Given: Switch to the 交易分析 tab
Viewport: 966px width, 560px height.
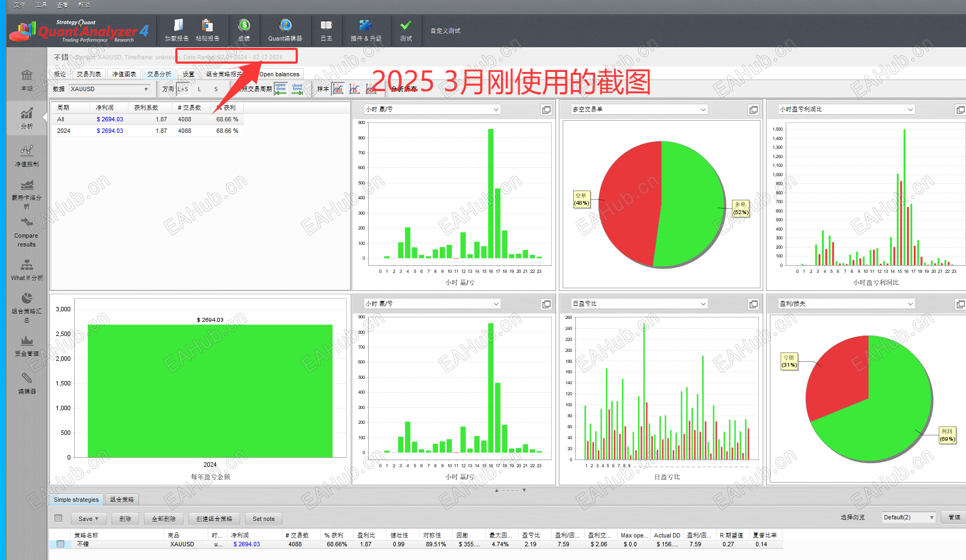Looking at the screenshot, I should click(x=159, y=74).
